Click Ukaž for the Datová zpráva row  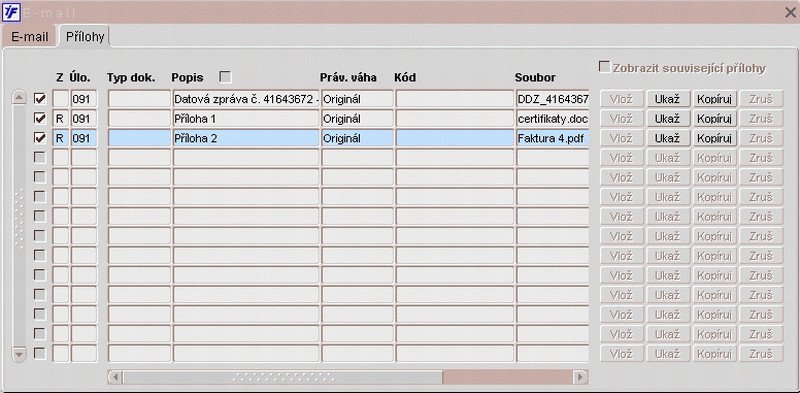(x=667, y=99)
